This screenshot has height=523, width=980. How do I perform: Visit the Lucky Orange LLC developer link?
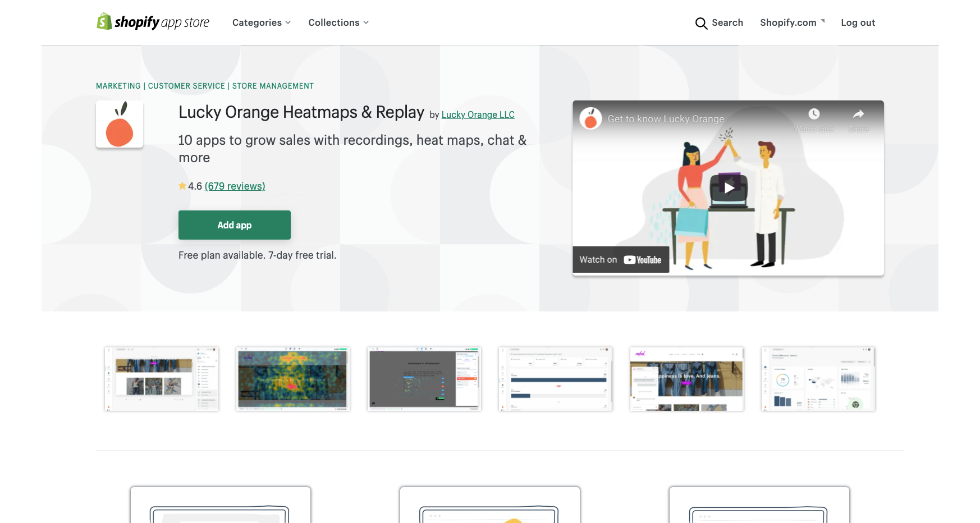(x=478, y=114)
